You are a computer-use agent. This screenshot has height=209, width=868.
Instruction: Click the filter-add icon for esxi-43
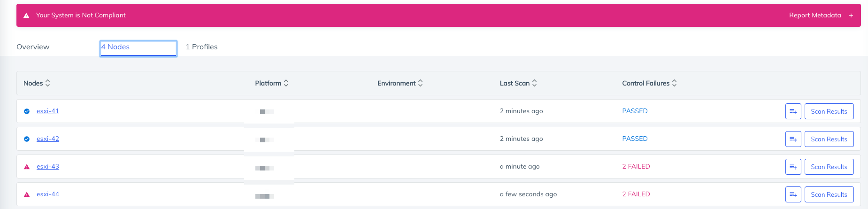pyautogui.click(x=793, y=167)
